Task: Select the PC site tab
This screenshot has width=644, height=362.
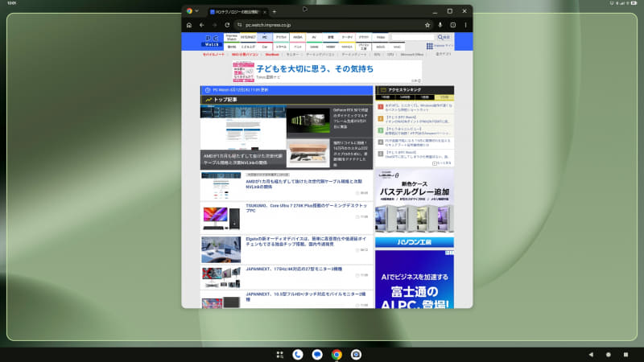Action: pos(265,37)
